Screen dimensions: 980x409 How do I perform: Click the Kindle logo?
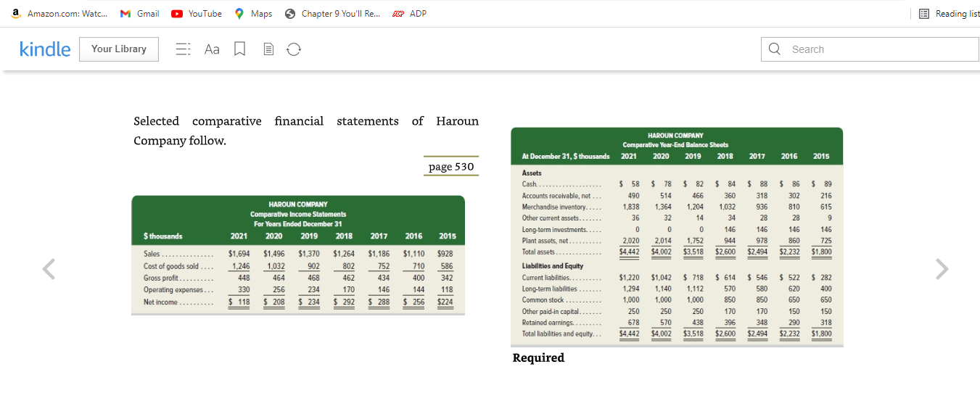tap(45, 49)
